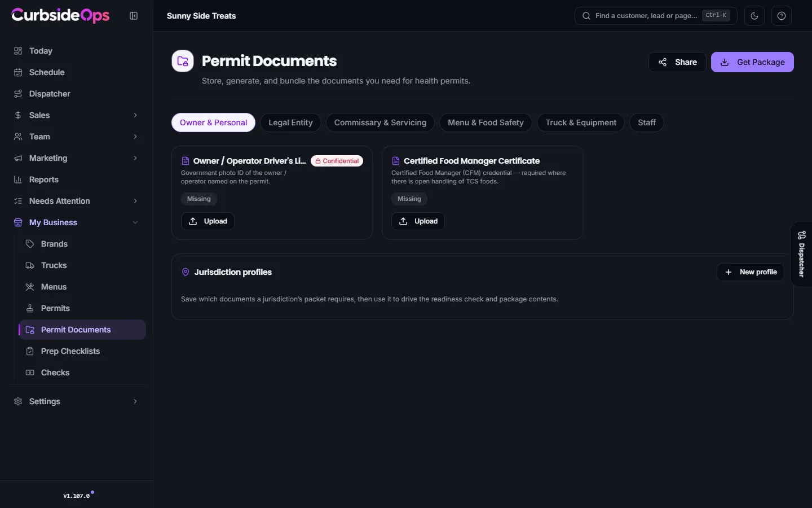Image resolution: width=812 pixels, height=508 pixels.
Task: Switch to the Staff tab
Action: [x=647, y=122]
